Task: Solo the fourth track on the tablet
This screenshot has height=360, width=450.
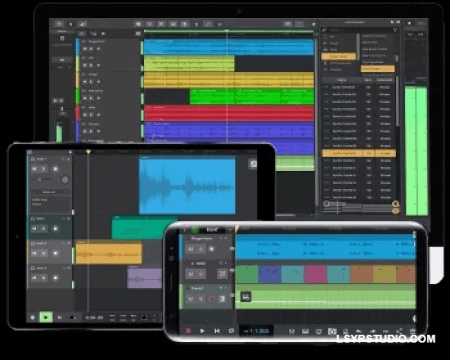Action: point(44,278)
